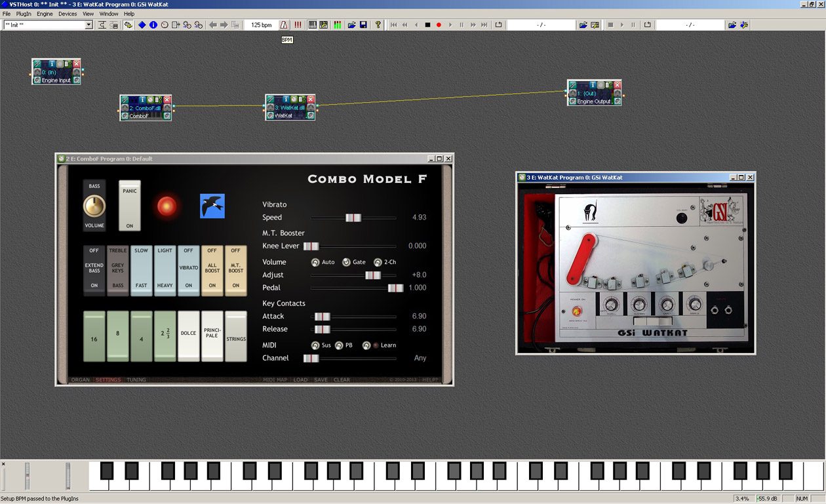
Task: Click the last open-folder icon in toolbar
Action: [732, 25]
